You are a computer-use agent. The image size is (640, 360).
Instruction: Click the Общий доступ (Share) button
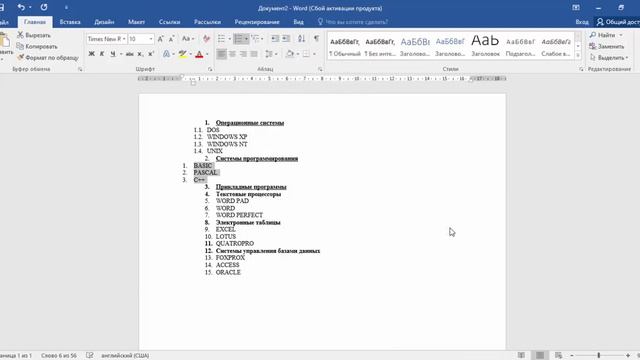(x=617, y=22)
